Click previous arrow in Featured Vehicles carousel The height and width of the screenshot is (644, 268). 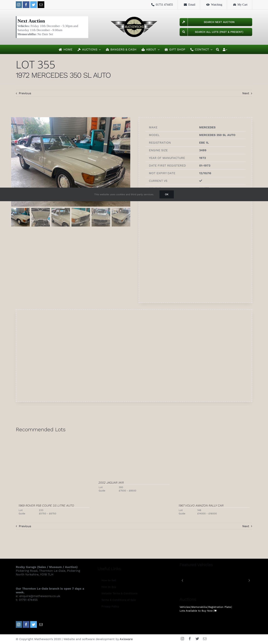[182, 580]
